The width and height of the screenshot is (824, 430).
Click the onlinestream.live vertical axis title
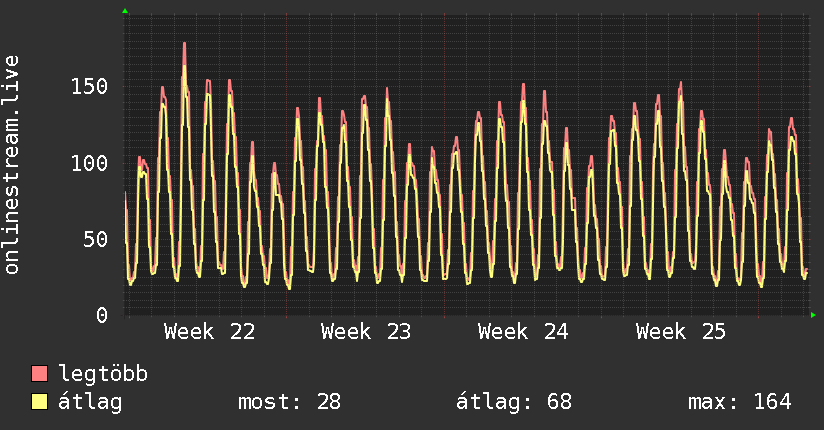(12, 165)
